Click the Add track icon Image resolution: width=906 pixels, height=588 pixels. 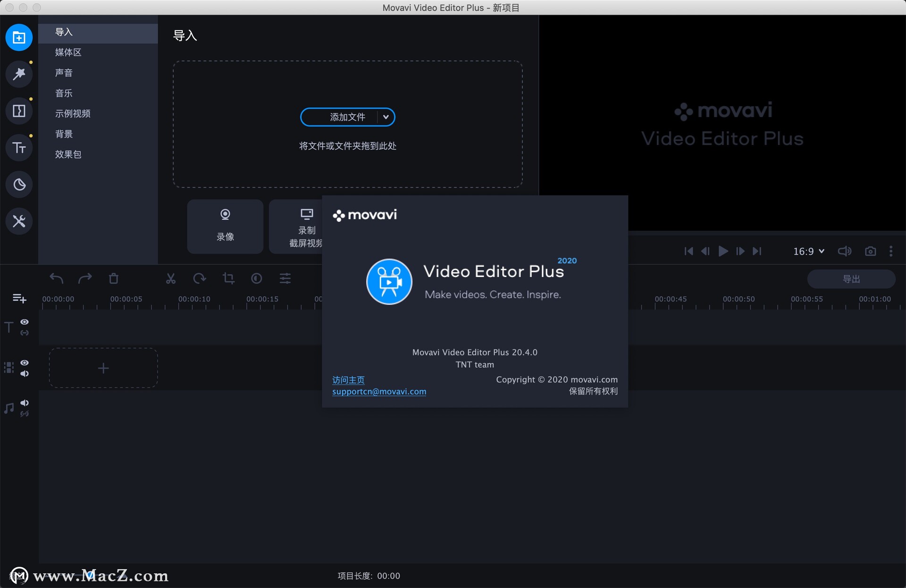click(19, 298)
